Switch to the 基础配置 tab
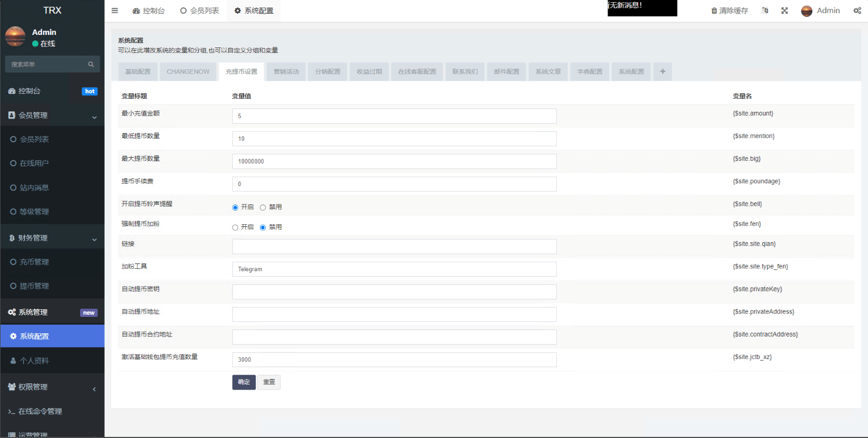 138,71
